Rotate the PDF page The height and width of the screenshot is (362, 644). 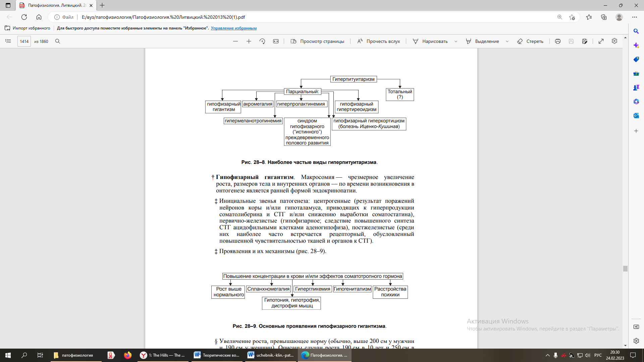pos(262,41)
